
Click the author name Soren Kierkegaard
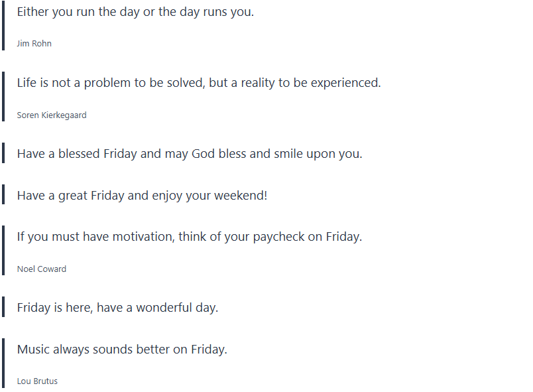click(52, 115)
